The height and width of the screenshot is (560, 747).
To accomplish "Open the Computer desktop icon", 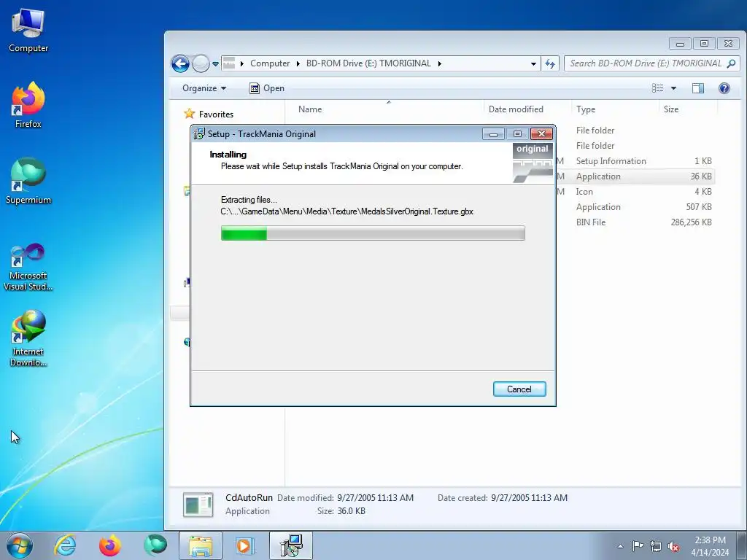I will tap(28, 31).
